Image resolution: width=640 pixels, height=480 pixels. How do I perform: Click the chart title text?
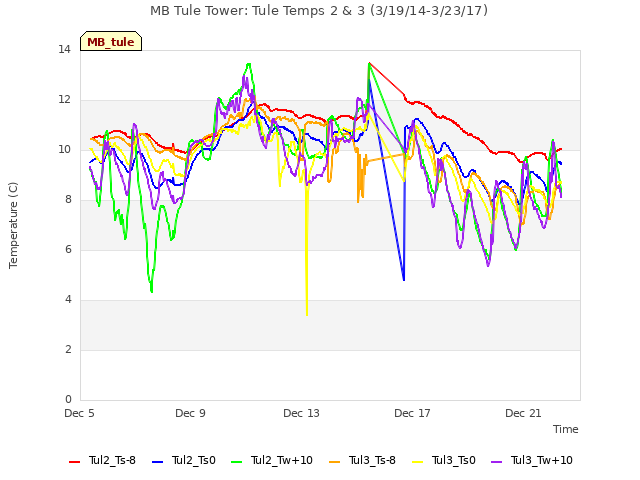tap(319, 11)
